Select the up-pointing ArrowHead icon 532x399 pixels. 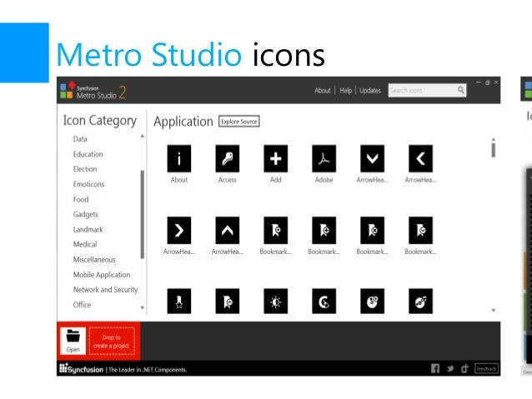coord(228,230)
